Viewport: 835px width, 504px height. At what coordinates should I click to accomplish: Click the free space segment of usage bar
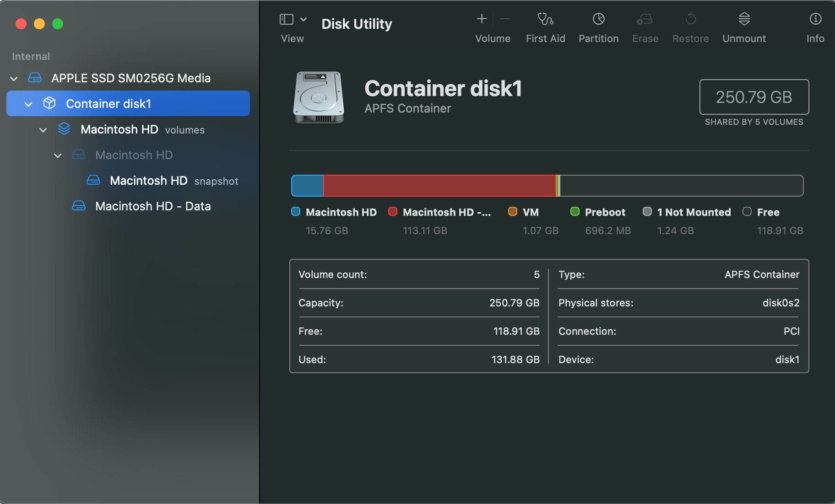[682, 186]
